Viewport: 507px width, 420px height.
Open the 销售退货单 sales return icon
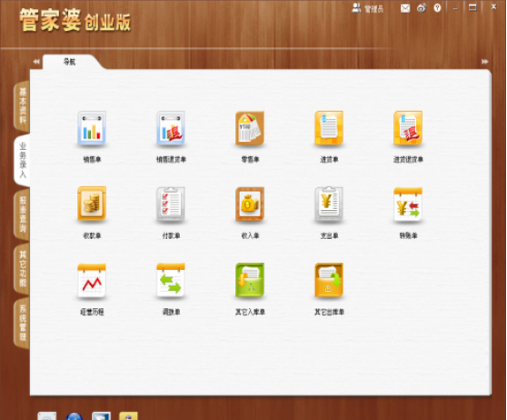pyautogui.click(x=171, y=128)
